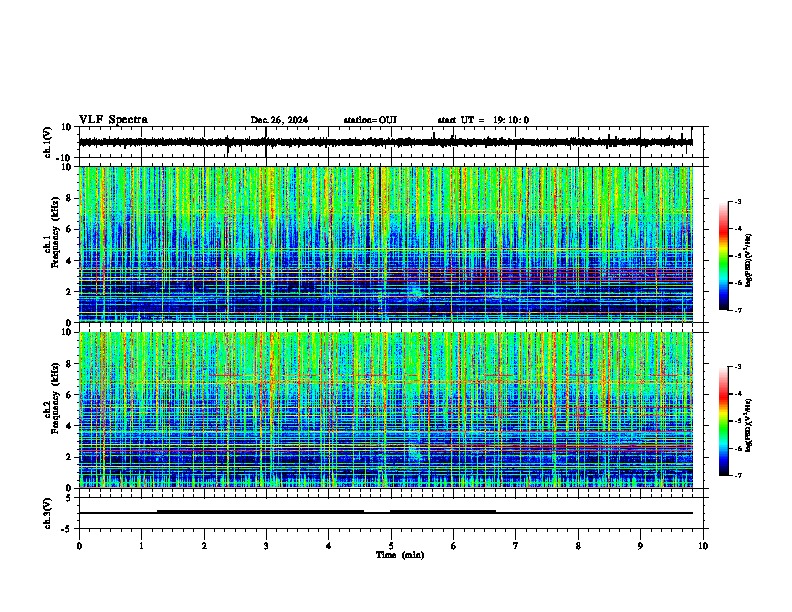Click the ch.2 spectrogram panel

(x=385, y=410)
